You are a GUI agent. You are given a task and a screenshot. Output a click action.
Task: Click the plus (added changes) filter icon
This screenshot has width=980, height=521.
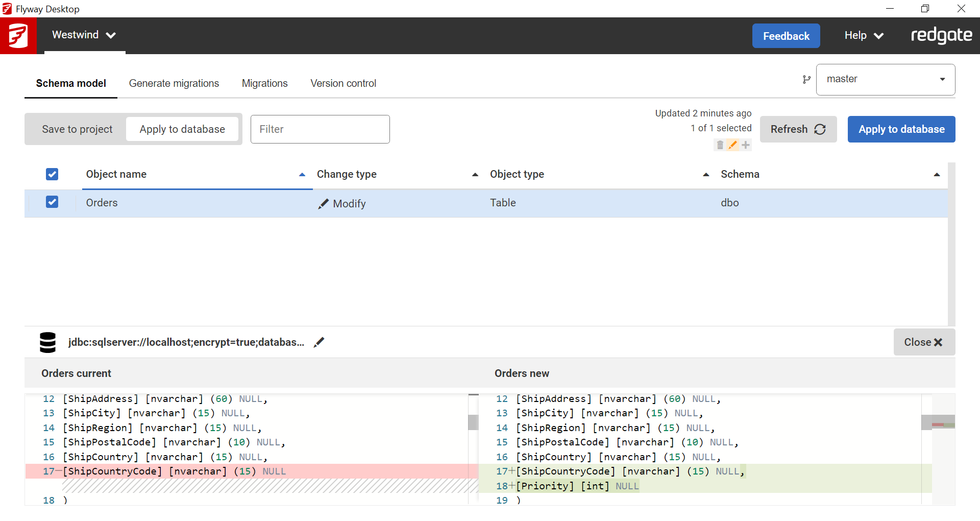pyautogui.click(x=746, y=145)
